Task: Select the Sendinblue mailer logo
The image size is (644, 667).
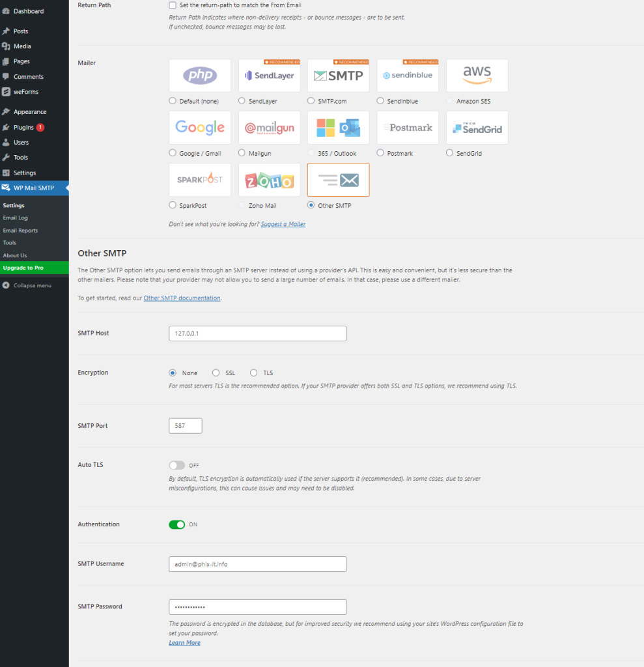Action: 407,76
